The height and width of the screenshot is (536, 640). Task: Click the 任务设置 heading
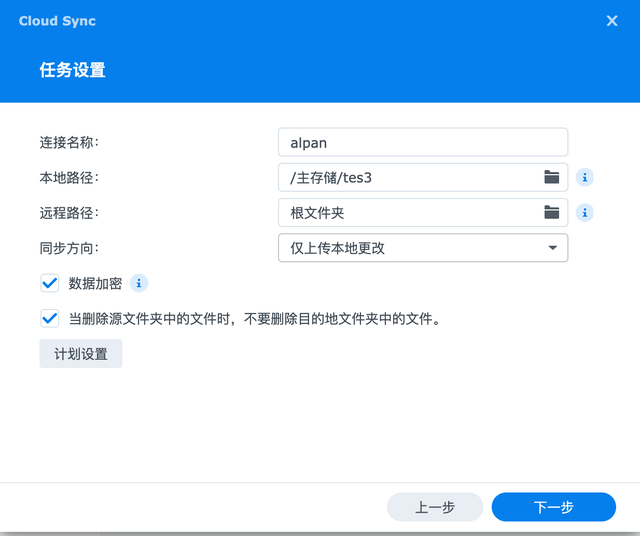pos(73,70)
